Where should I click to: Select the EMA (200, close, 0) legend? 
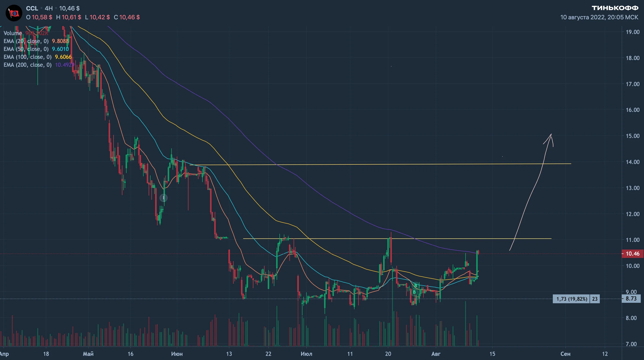(x=39, y=65)
